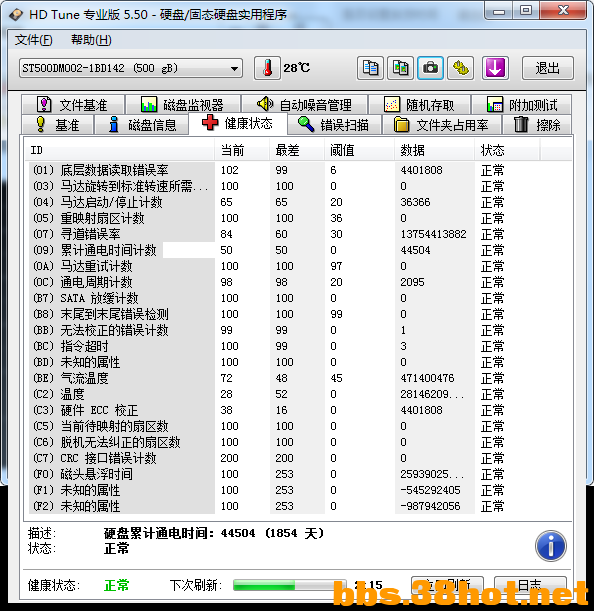Image resolution: width=594 pixels, height=611 pixels.
Task: Switch to the 磁盘信息 tab
Action: 141,125
